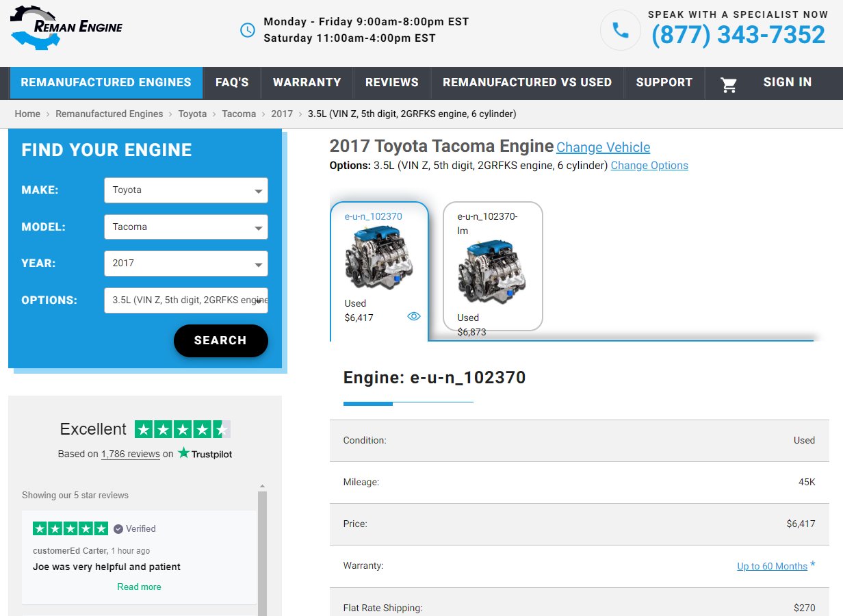Viewport: 843px width, 616px height.
Task: Select the e-u-n_102370-lm engine card
Action: click(x=493, y=266)
